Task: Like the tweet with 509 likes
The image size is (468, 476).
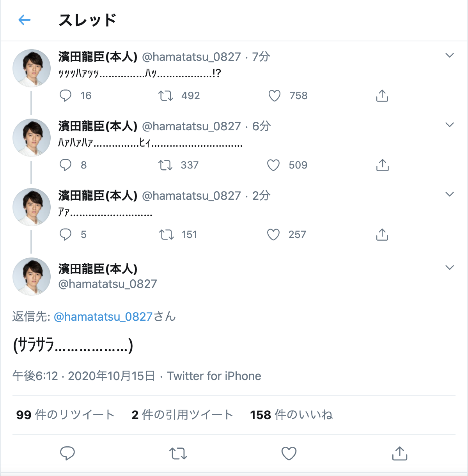Action: click(x=273, y=165)
